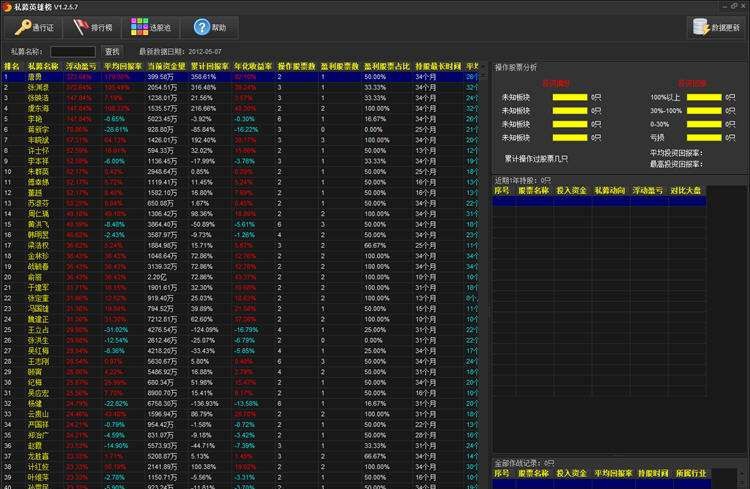
Task: Click the 数据更新 database icon button
Action: (x=715, y=27)
